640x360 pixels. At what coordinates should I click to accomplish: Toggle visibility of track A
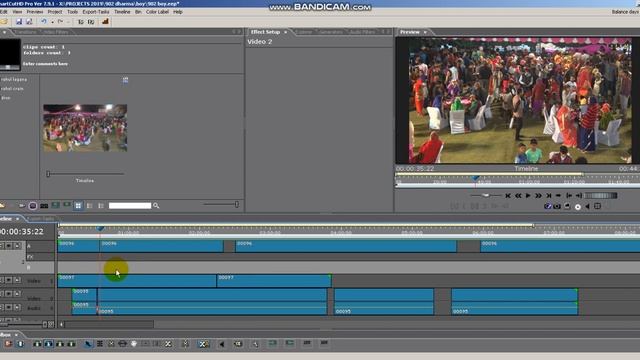(9, 245)
